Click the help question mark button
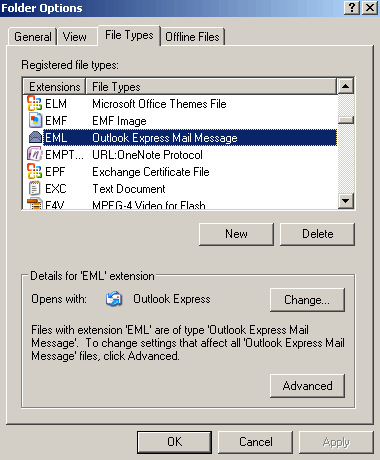 [x=352, y=8]
